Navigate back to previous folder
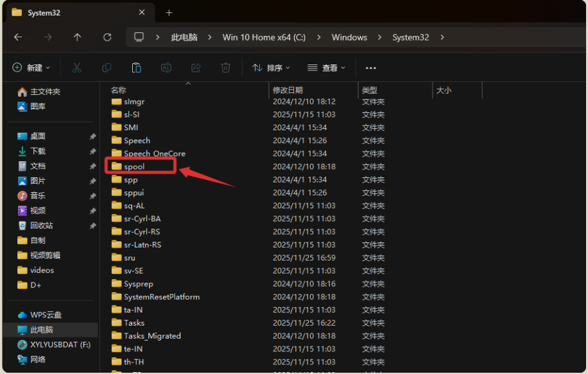588x374 pixels. pyautogui.click(x=18, y=37)
